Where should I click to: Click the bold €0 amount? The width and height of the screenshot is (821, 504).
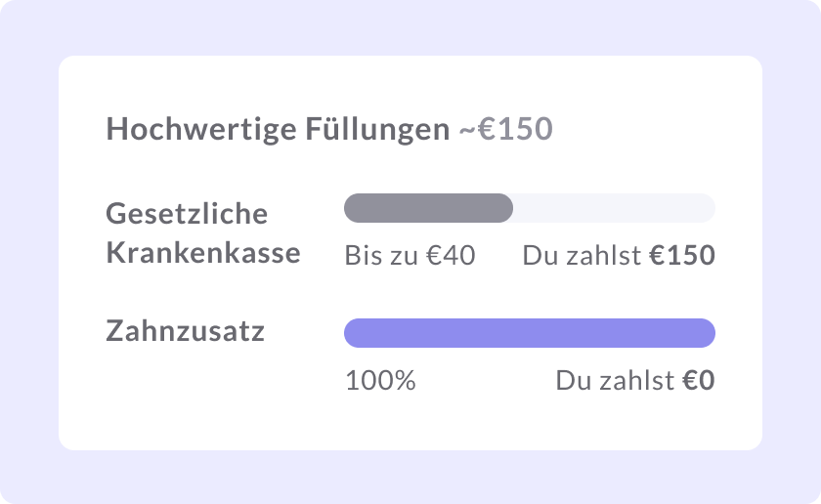698,381
